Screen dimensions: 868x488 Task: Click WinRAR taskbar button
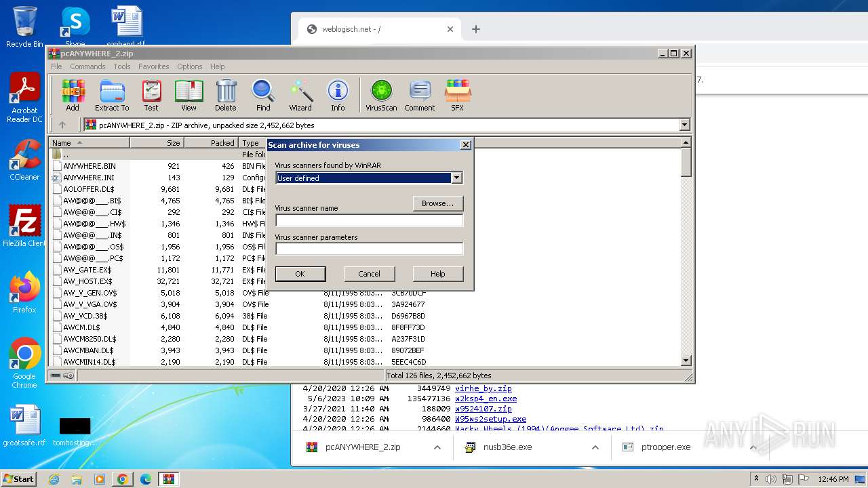tap(169, 479)
